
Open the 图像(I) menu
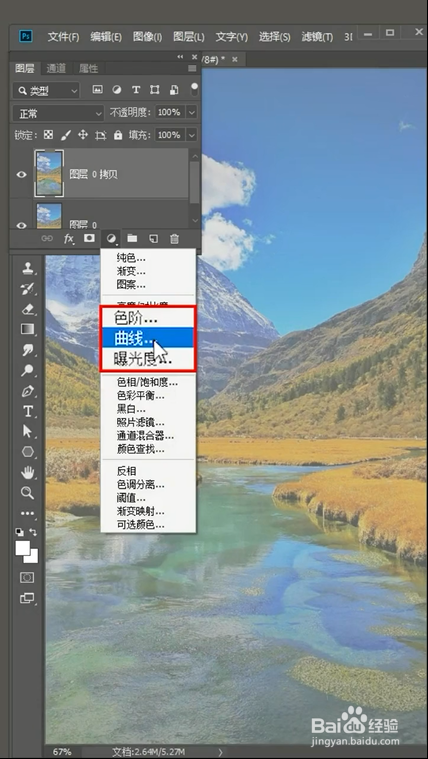click(147, 37)
